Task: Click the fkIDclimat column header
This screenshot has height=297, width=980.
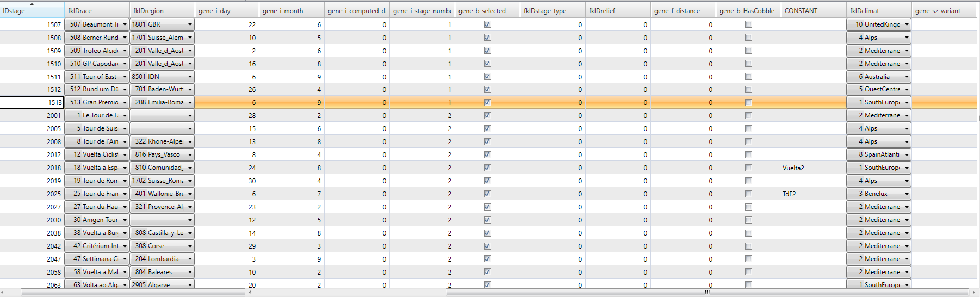Action: pyautogui.click(x=878, y=11)
